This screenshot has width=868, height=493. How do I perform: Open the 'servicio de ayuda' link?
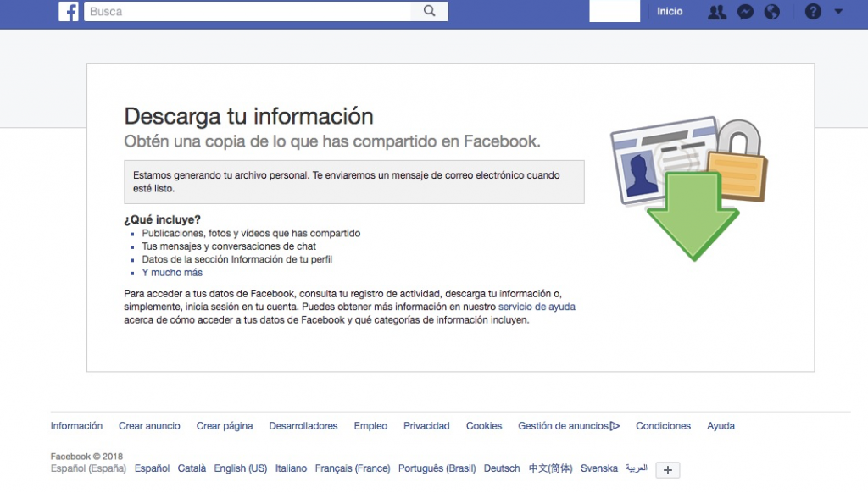coord(537,307)
